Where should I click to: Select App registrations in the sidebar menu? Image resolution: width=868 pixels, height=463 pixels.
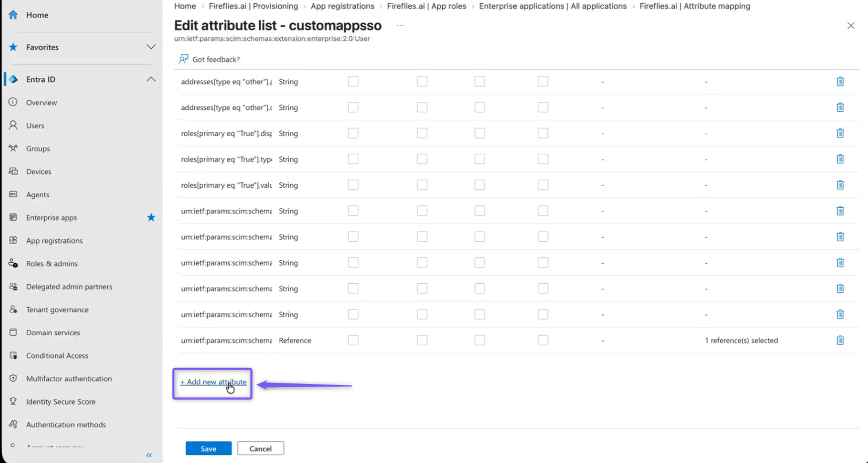(x=55, y=241)
